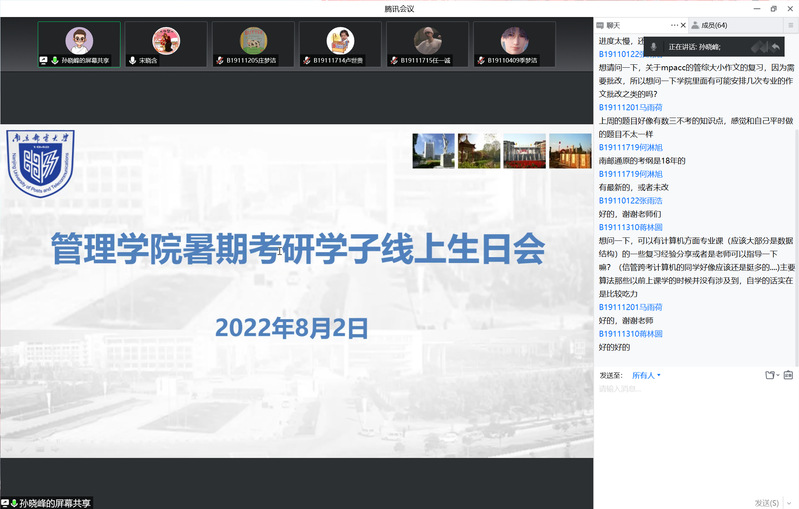This screenshot has width=799, height=509.
Task: Click sender name B19111719何淋旭 in chat
Action: point(630,146)
